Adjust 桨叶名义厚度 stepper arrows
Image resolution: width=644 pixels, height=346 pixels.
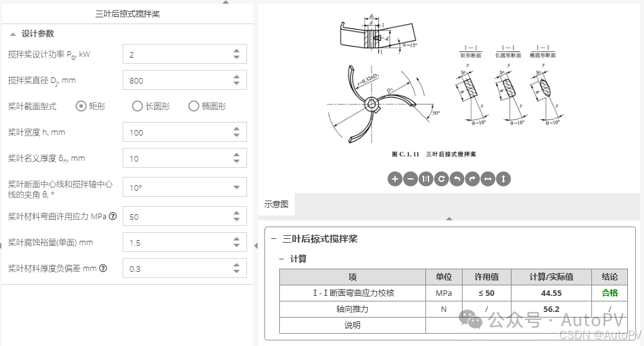coord(236,158)
